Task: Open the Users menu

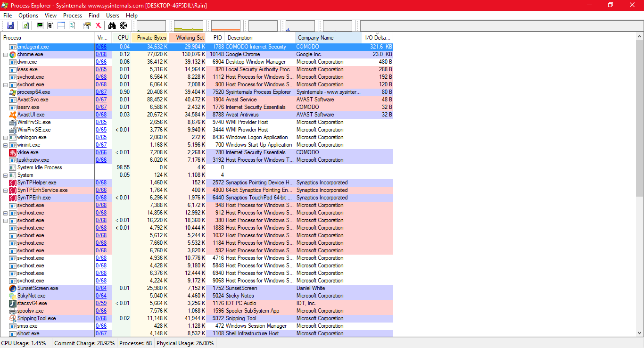Action: (113, 16)
